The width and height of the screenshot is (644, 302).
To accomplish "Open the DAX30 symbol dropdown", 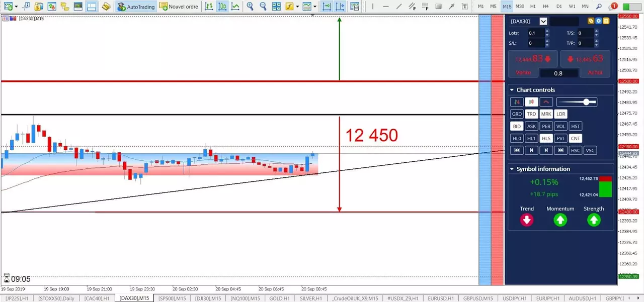I will pyautogui.click(x=543, y=21).
